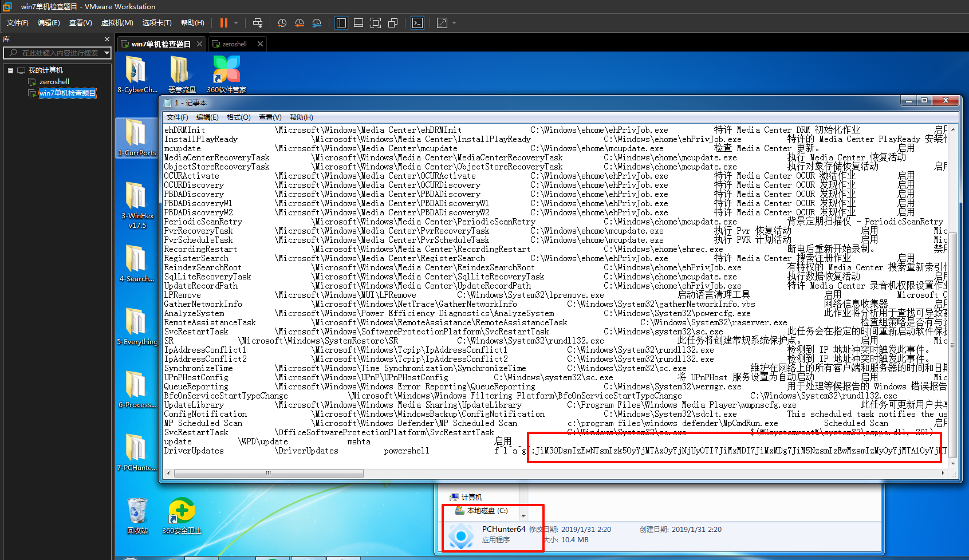Close the zeroshell tab
The height and width of the screenshot is (560, 969).
(x=260, y=44)
